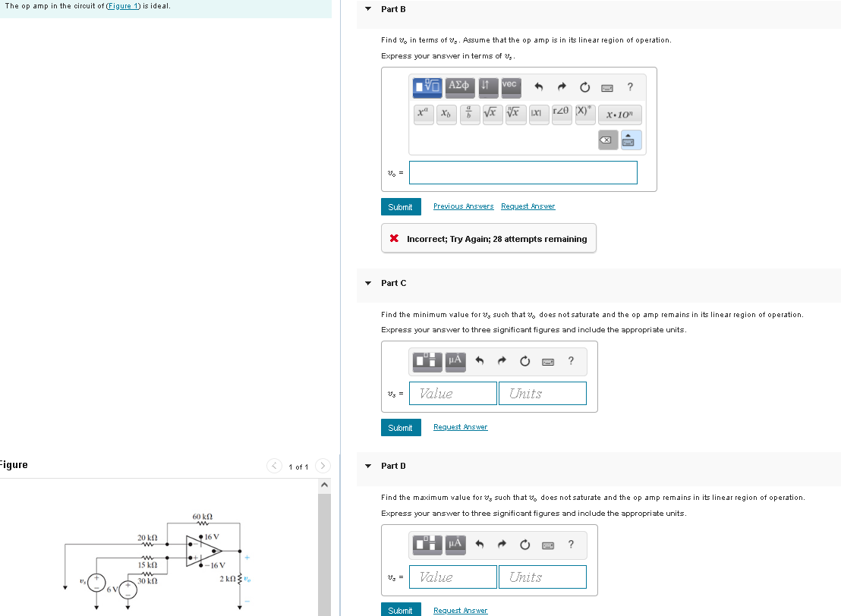The image size is (841, 616).
Task: Go to the previous figure
Action: pos(274,466)
